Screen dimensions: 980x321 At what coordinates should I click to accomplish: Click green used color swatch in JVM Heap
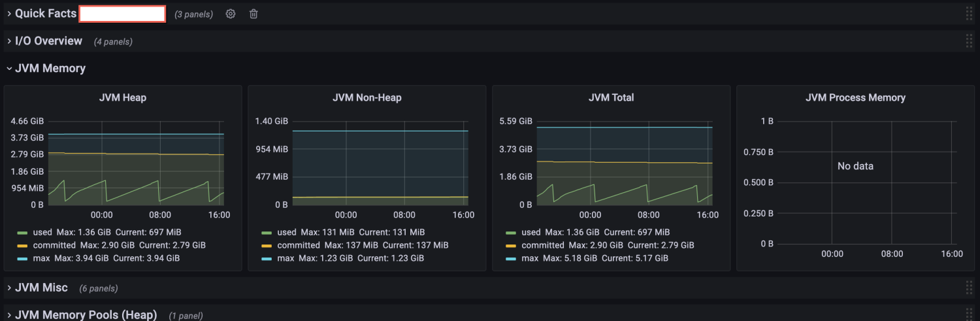tap(22, 233)
